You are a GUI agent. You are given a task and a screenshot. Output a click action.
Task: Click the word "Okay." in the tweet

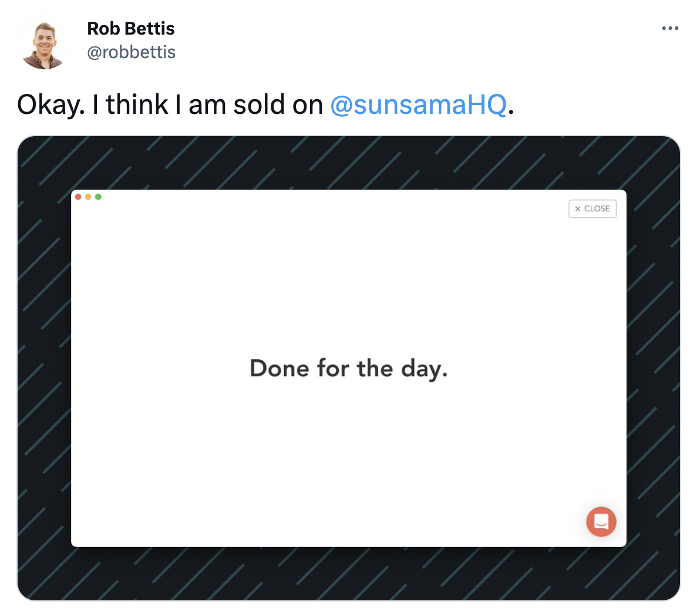[51, 105]
